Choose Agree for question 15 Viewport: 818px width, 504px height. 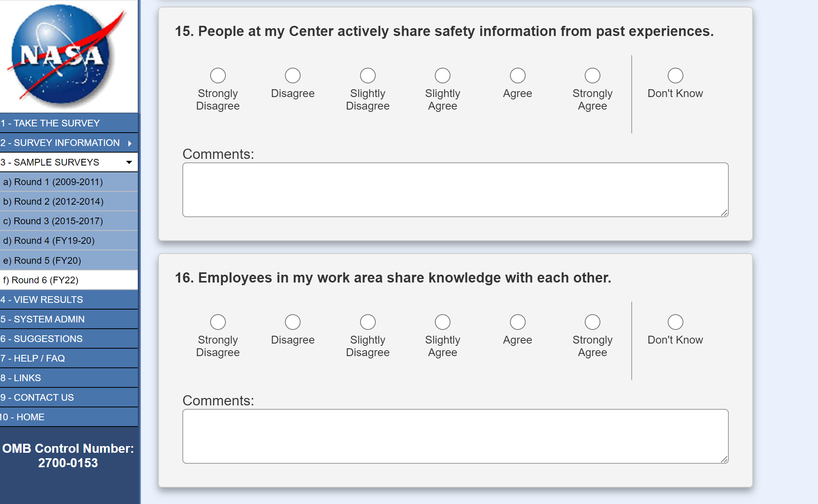coord(517,76)
